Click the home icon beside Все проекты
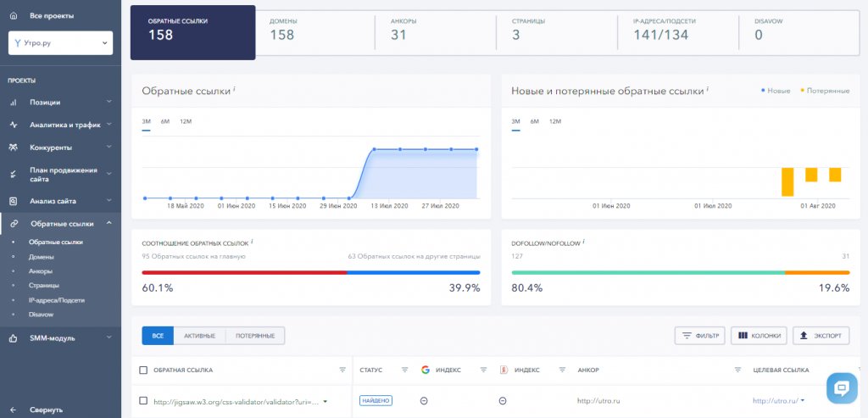Screen dimensions: 868x418 [x=14, y=15]
